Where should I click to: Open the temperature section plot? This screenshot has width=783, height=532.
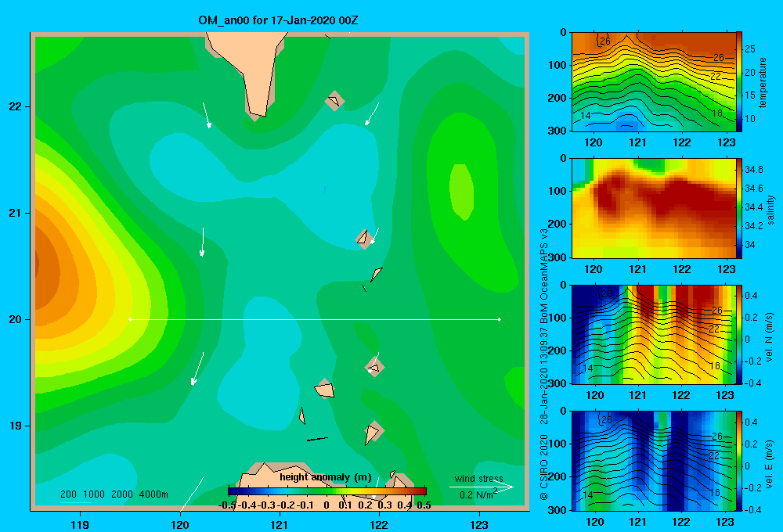click(653, 82)
